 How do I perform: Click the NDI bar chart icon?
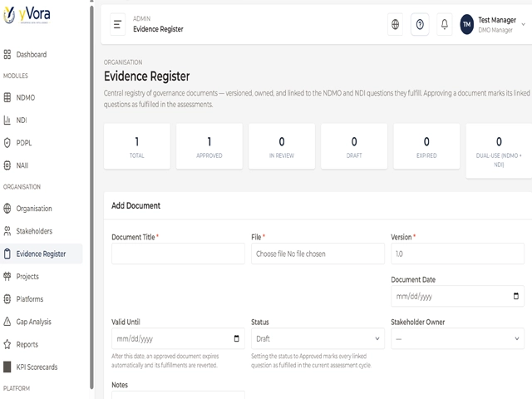7,120
